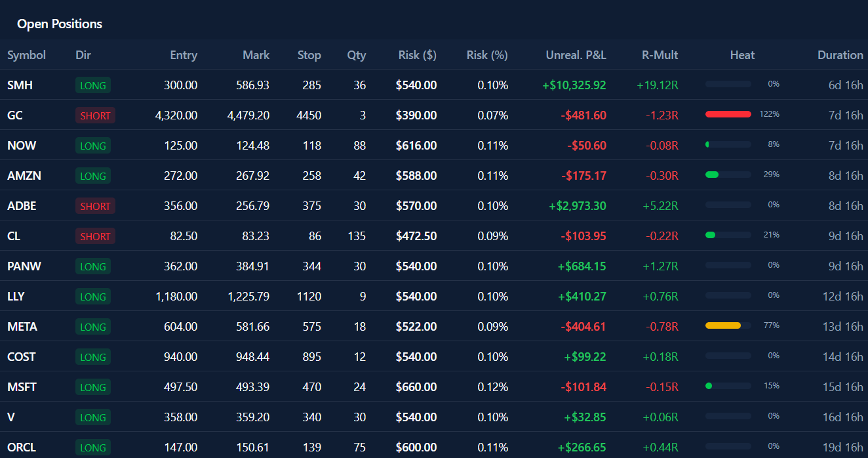Select the MSFT symbol cell

point(22,387)
